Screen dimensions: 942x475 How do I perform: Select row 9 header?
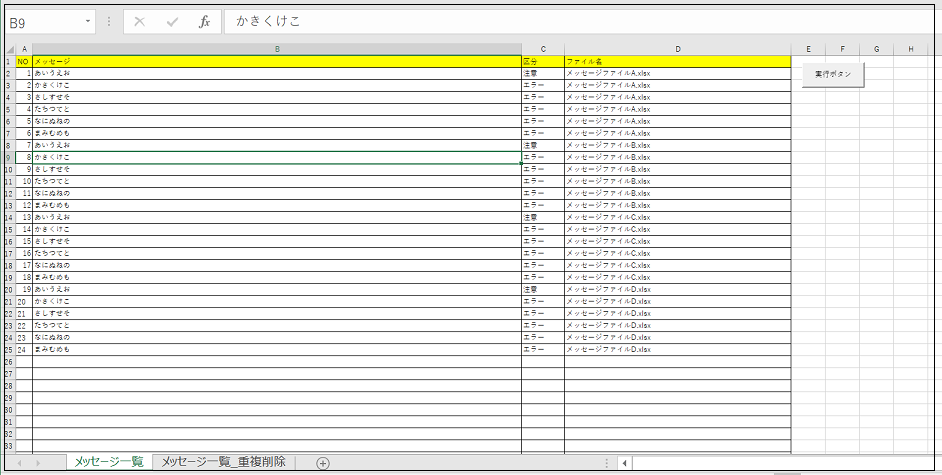10,157
